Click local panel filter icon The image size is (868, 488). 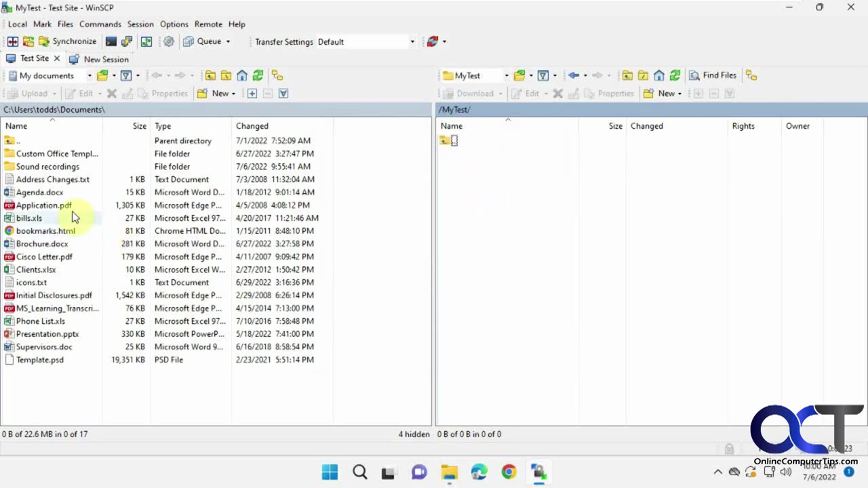tap(126, 75)
